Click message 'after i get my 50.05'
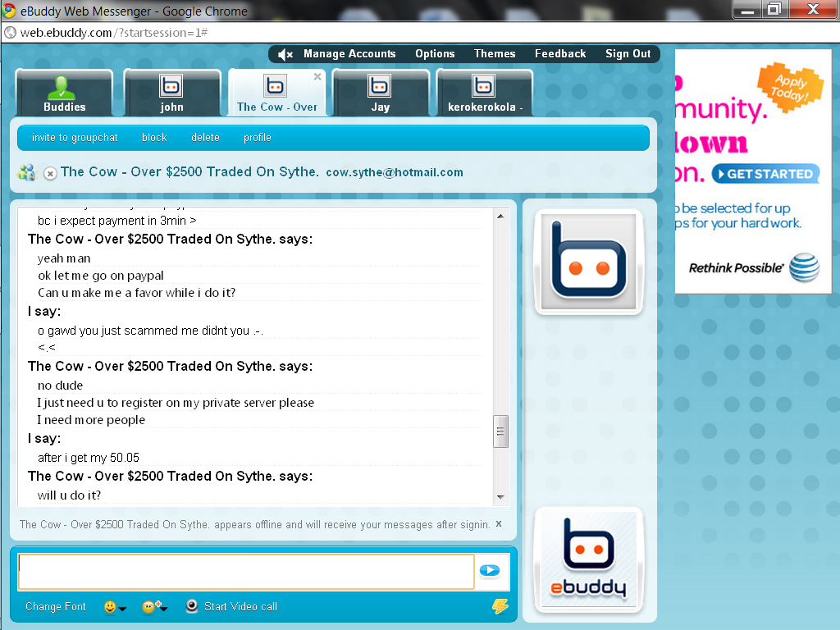 [x=89, y=458]
